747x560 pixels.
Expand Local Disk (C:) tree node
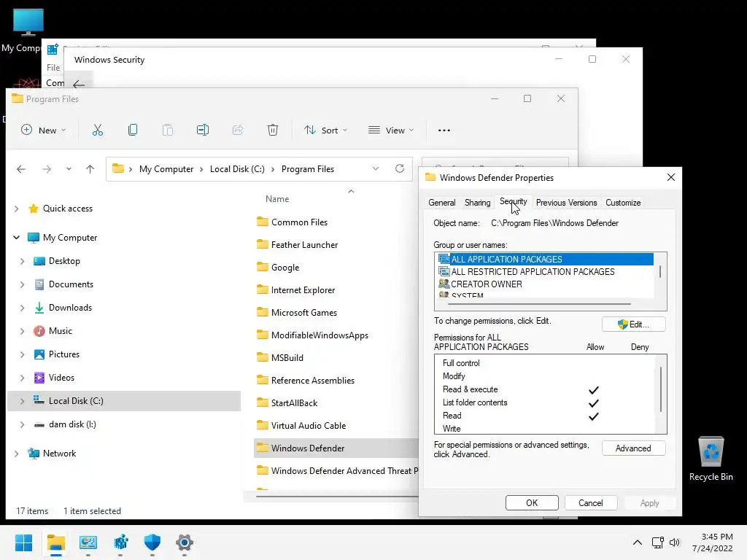pos(22,401)
